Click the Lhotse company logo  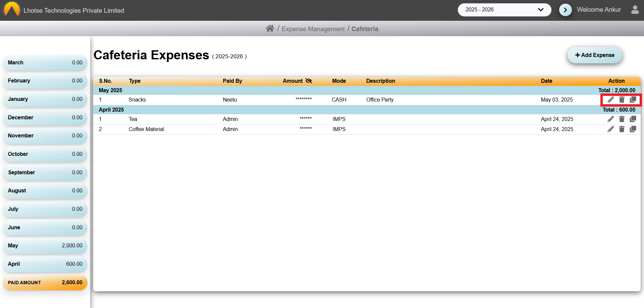(x=12, y=9)
